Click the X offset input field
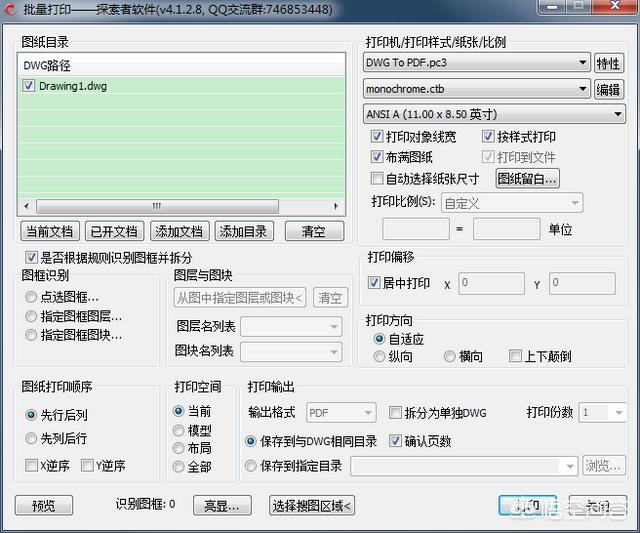640x533 pixels. (491, 283)
